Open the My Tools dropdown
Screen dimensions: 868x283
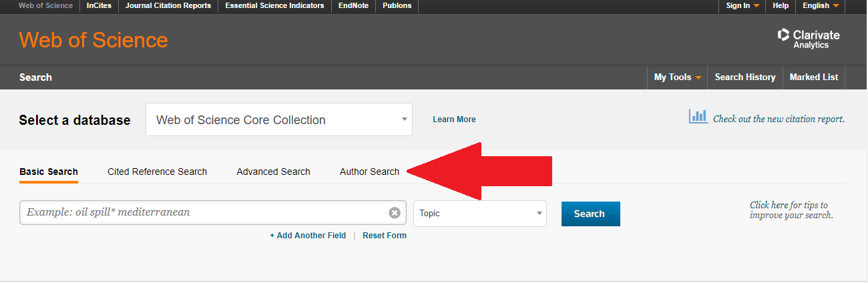(677, 77)
